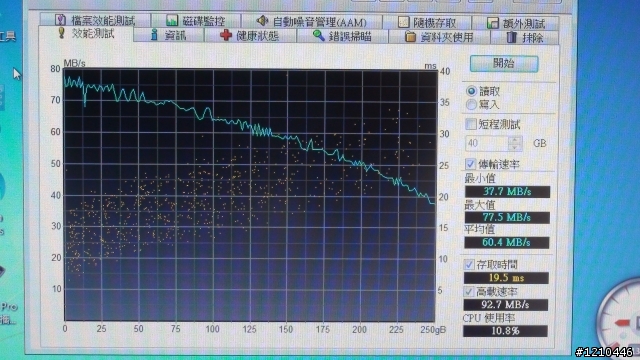Open the 資料夾使用 tab
The height and width of the screenshot is (360, 640).
point(439,38)
